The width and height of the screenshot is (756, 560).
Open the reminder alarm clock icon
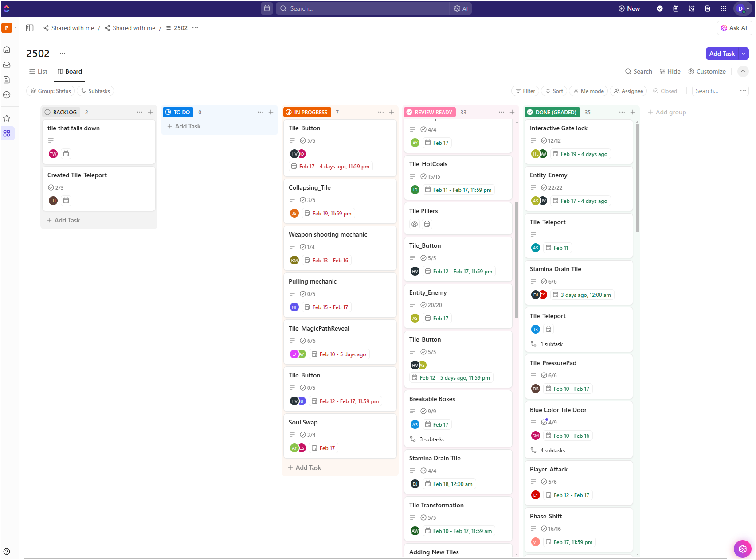692,8
